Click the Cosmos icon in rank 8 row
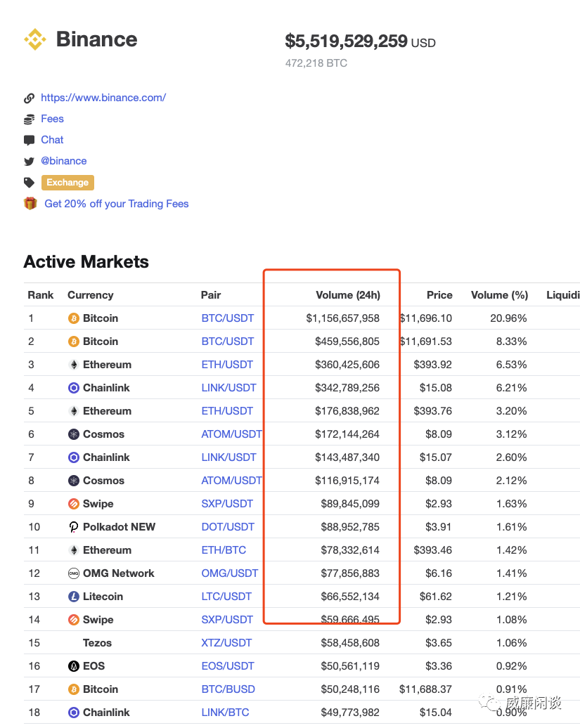The image size is (580, 728). click(x=73, y=481)
